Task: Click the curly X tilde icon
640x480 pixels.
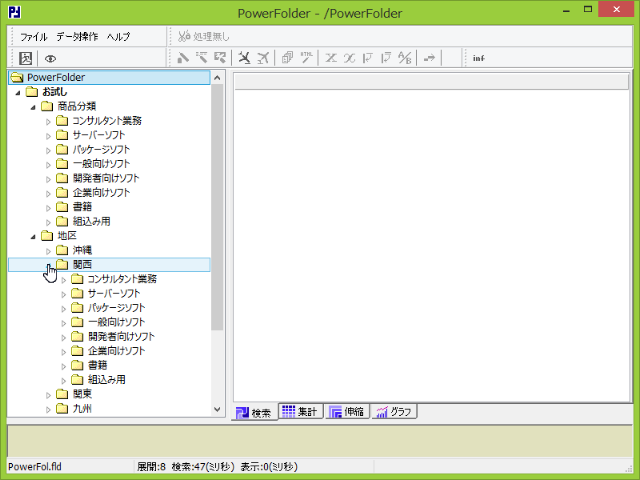Action: point(349,58)
